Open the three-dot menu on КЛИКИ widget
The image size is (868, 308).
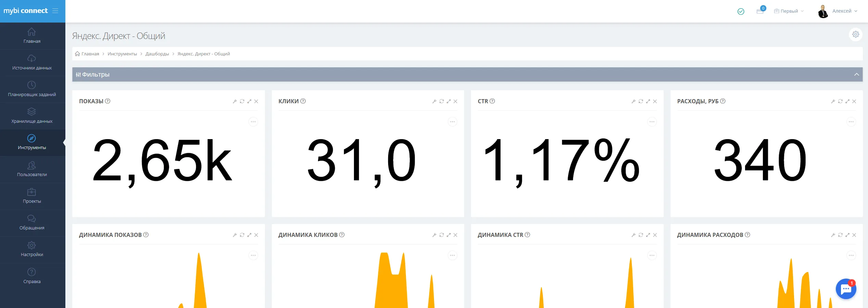(x=452, y=122)
